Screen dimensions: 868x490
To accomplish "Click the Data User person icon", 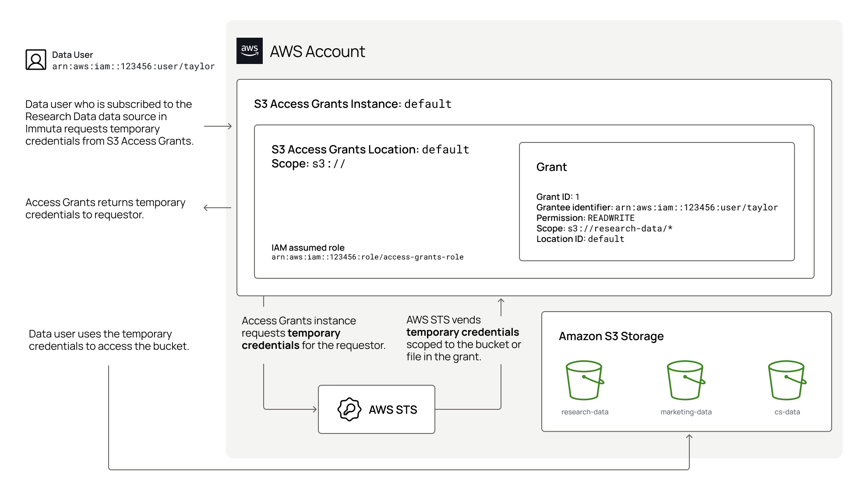I will point(36,60).
